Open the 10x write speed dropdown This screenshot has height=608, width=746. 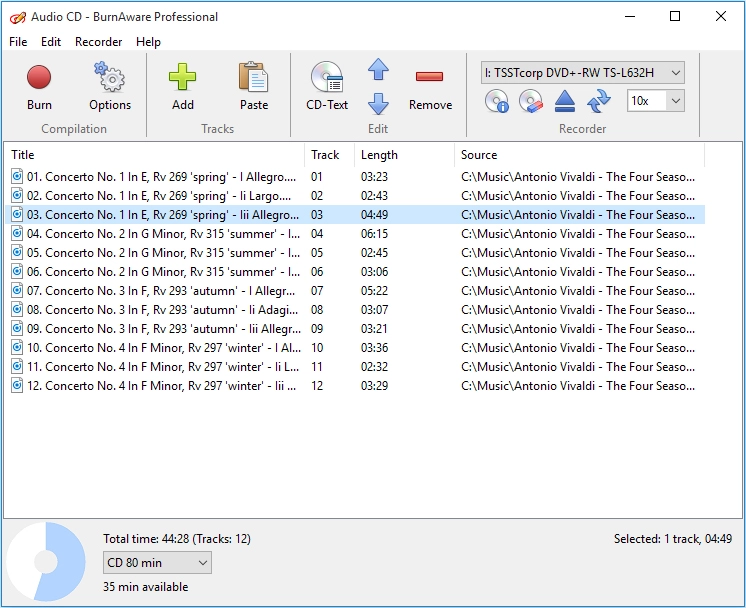click(656, 101)
